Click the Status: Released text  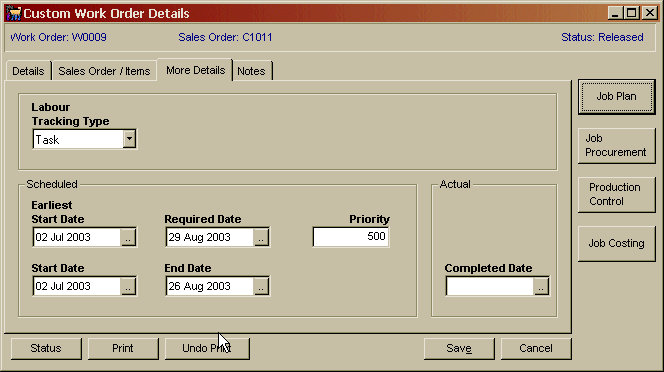(x=602, y=37)
